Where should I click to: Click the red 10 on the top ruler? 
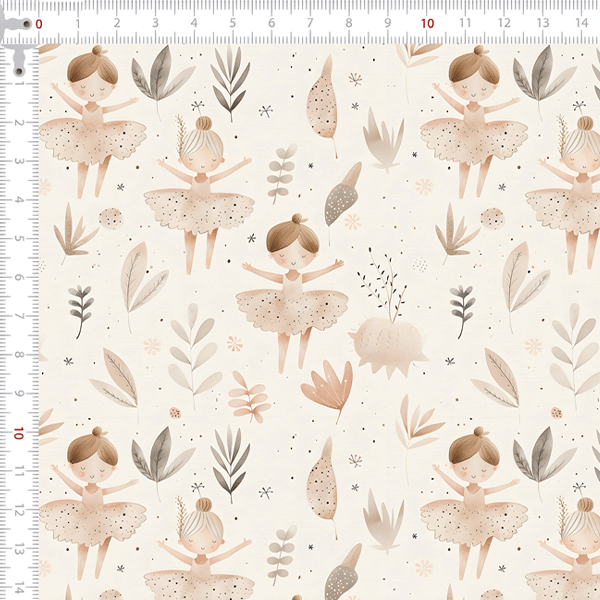coord(427,23)
